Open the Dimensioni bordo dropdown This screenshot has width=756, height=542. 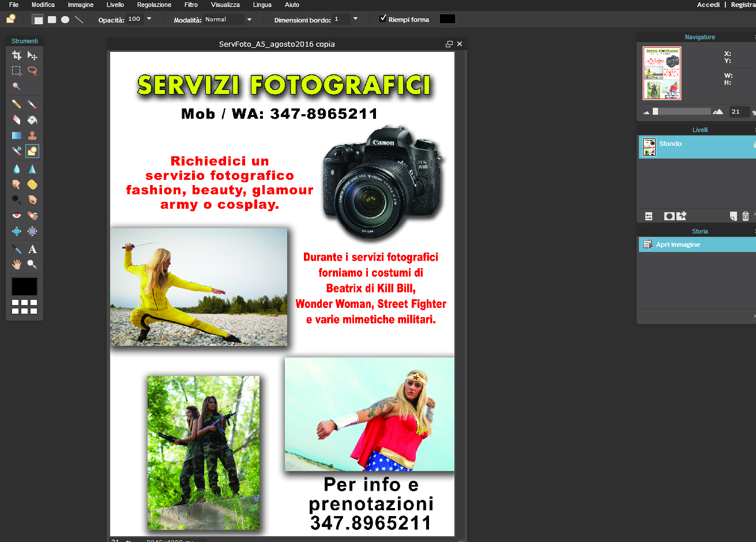355,19
